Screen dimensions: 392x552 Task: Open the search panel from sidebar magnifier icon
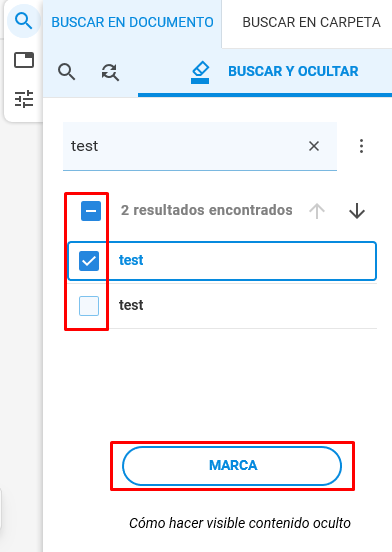(24, 21)
